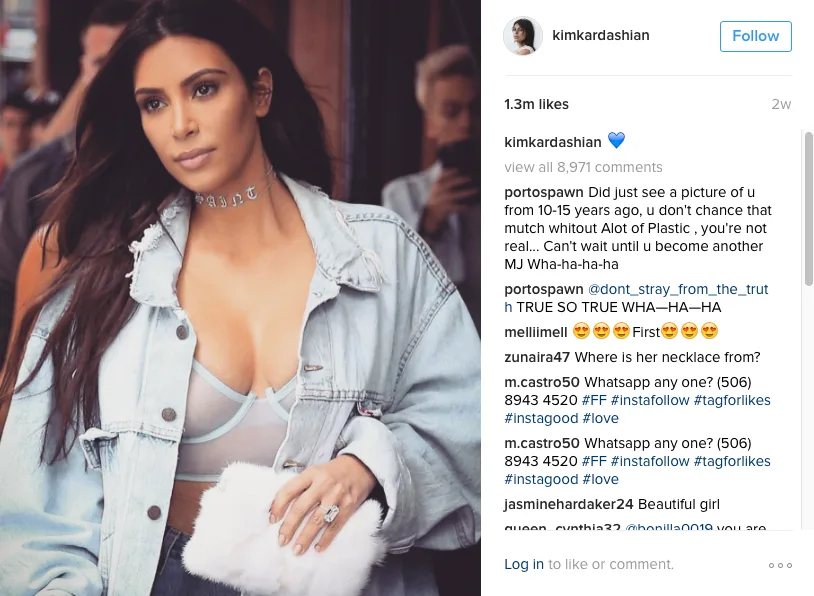
Task: Open zunaira47's profile
Action: pyautogui.click(x=537, y=357)
